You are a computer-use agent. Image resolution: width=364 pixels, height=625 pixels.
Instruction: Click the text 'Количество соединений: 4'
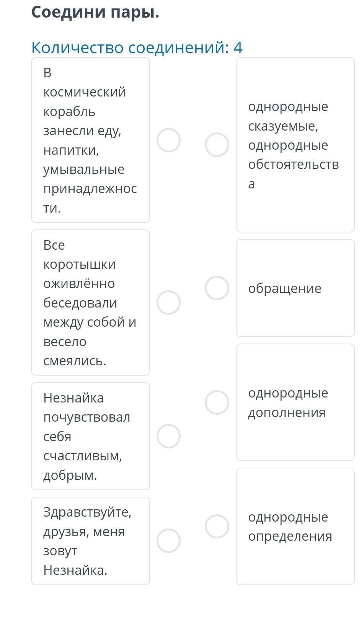pos(137,48)
